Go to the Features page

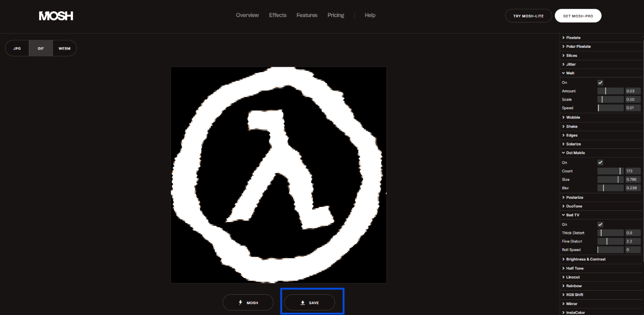[x=307, y=15]
